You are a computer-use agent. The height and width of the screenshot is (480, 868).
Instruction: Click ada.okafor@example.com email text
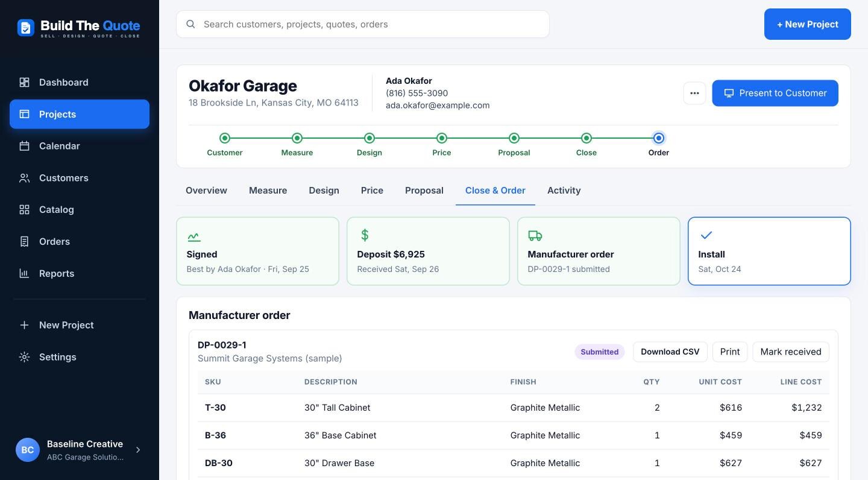(438, 105)
